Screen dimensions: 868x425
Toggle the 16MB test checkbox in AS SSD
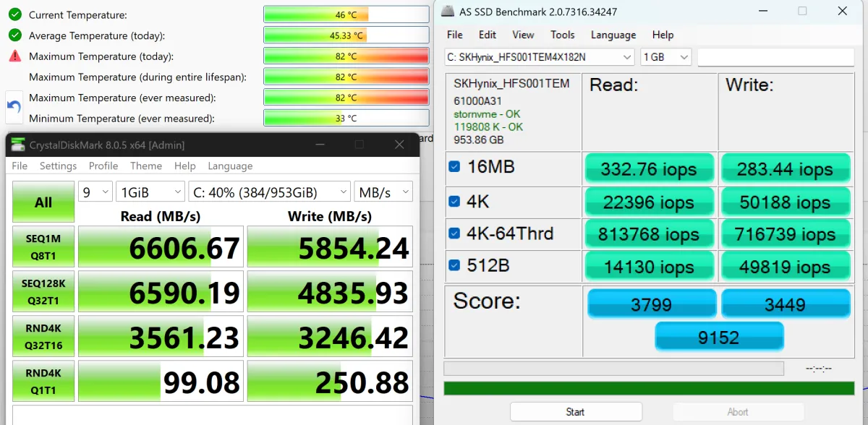[454, 167]
